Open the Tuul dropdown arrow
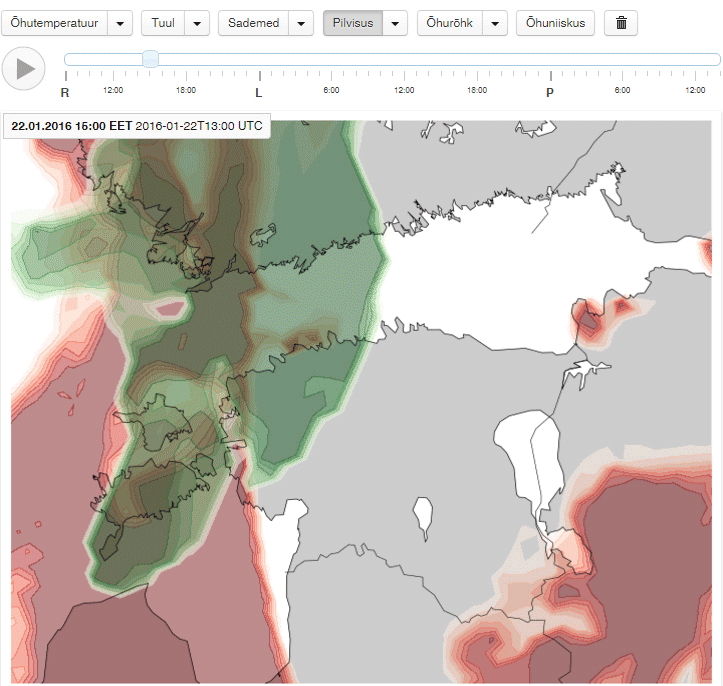Viewport: 723px width, 686px height. [x=197, y=23]
